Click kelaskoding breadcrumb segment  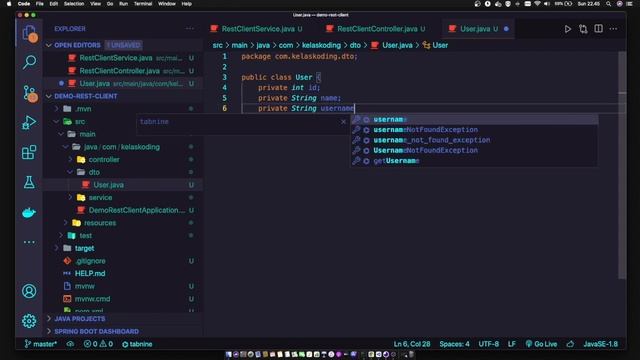tap(321, 45)
